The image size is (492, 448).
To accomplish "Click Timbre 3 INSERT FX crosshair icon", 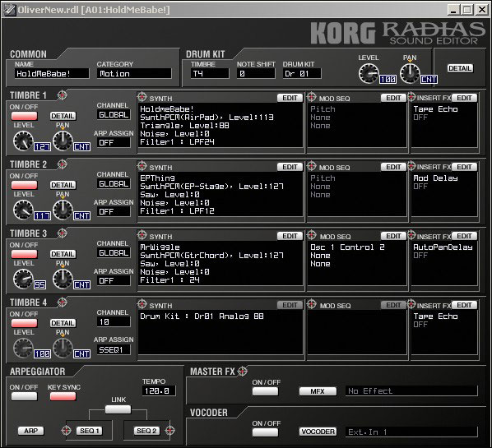I will click(411, 235).
